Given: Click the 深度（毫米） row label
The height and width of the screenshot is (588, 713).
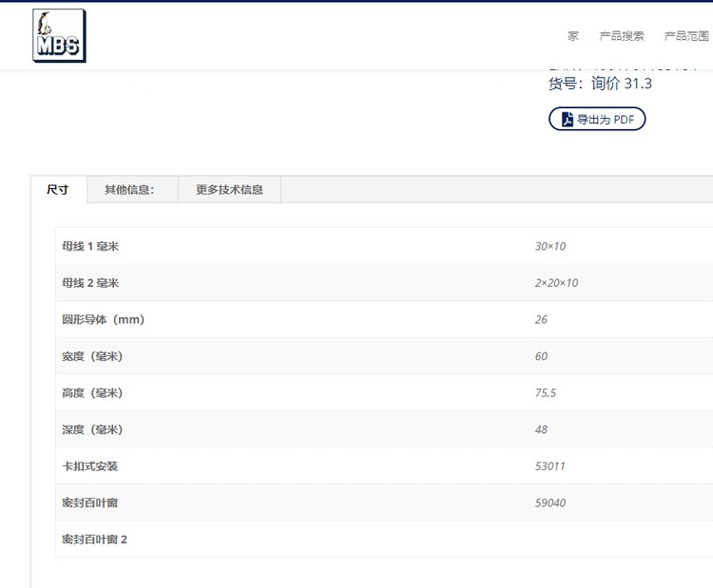Looking at the screenshot, I should (93, 430).
